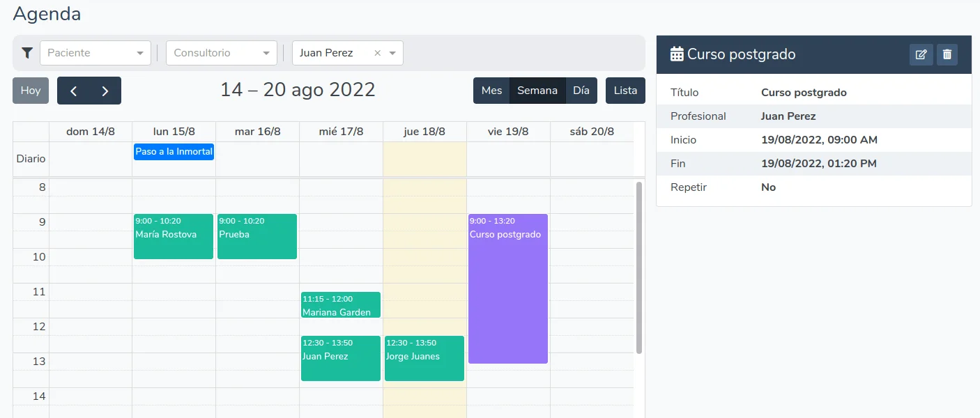Click the Hoy button

[31, 91]
